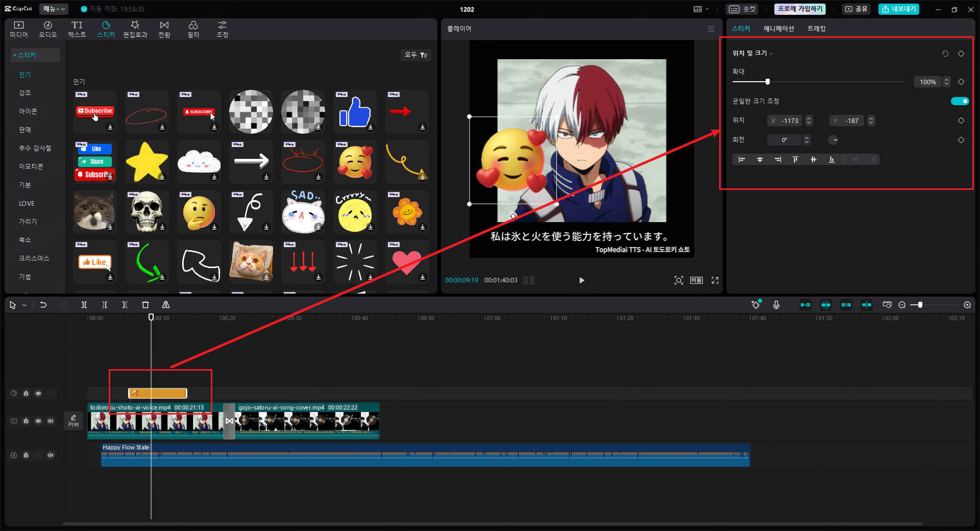
Task: Select the LOVE sticker category
Action: pyautogui.click(x=27, y=203)
